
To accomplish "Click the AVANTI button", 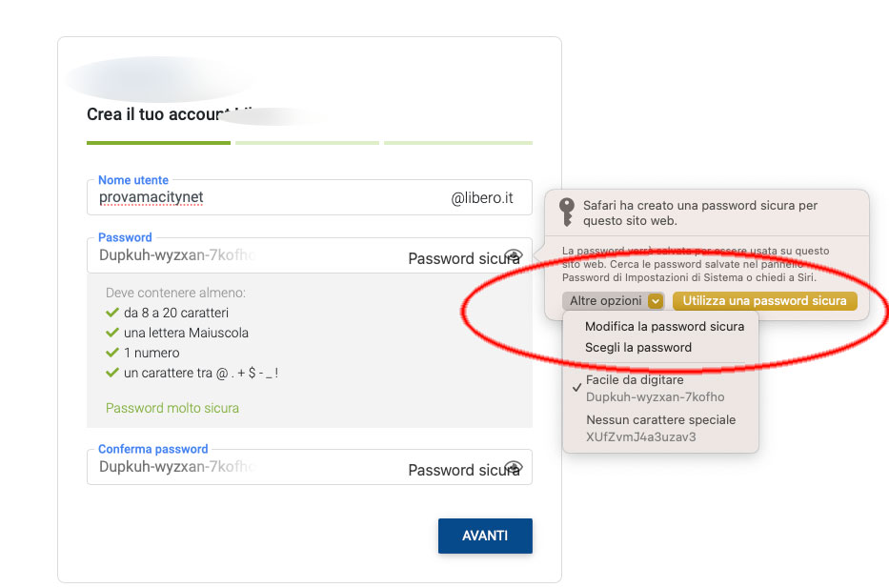I will click(485, 536).
